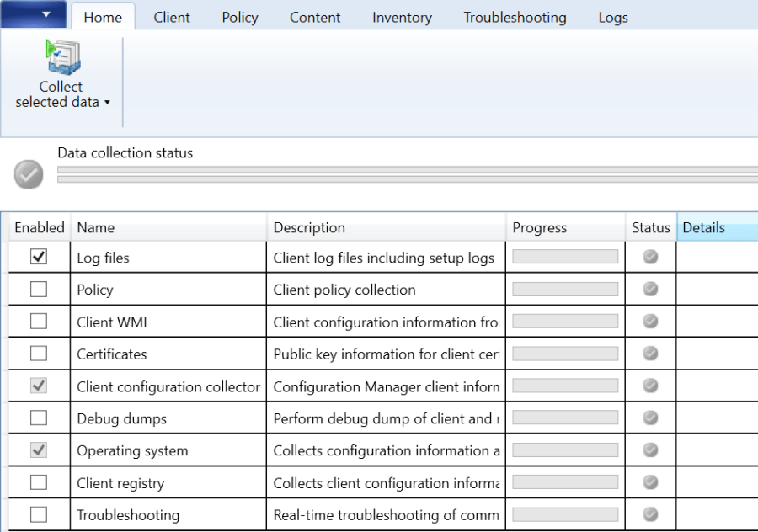Screen dimensions: 758x532
Task: Enable the Debug dumps checkbox
Action: [37, 418]
